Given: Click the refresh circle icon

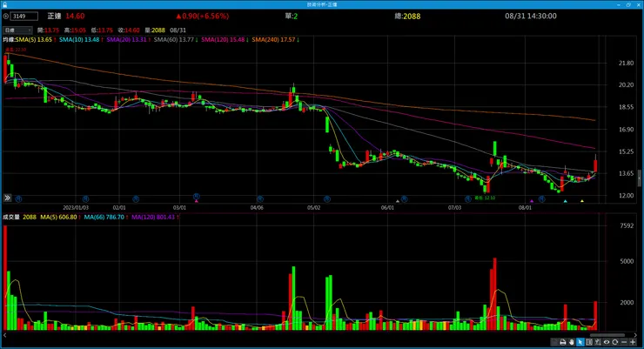Looking at the screenshot, I should pyautogui.click(x=614, y=342).
